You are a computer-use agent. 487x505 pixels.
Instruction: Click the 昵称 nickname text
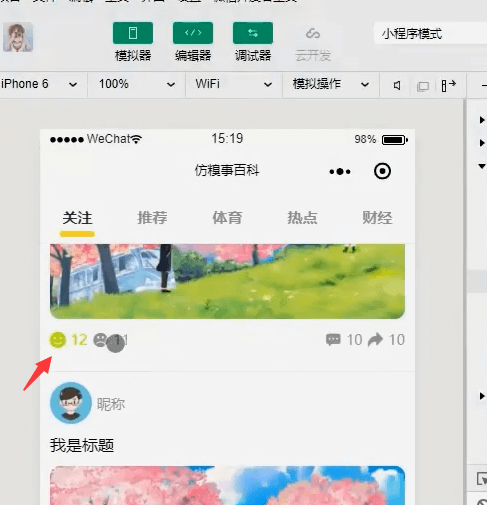point(111,404)
